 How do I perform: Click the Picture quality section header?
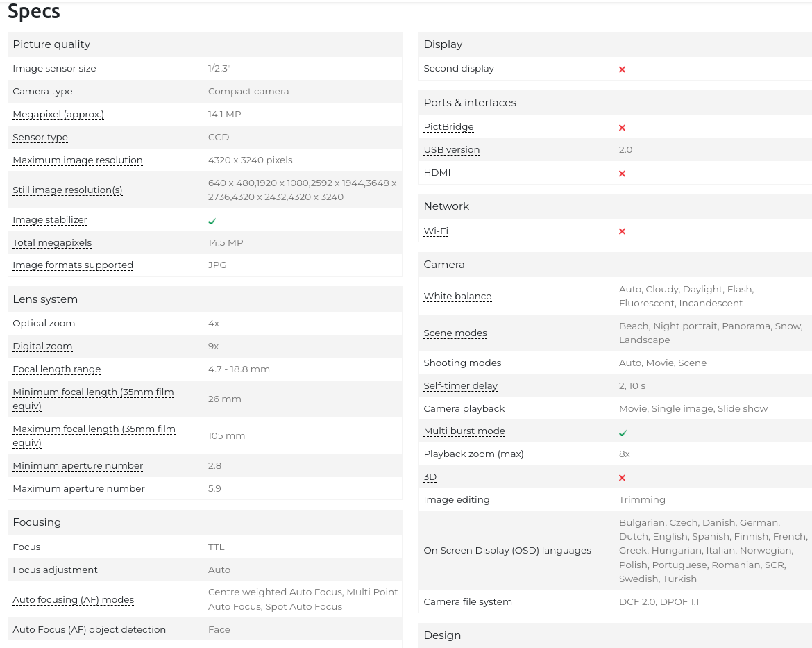51,44
